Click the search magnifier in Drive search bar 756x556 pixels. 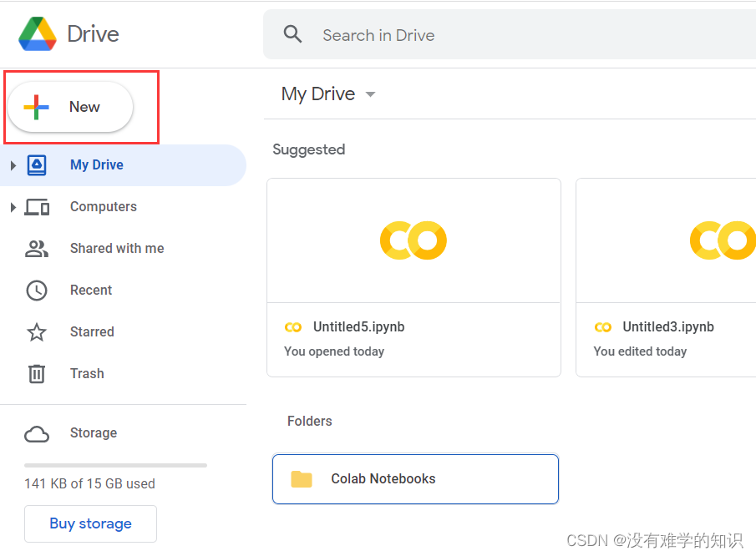tap(292, 33)
